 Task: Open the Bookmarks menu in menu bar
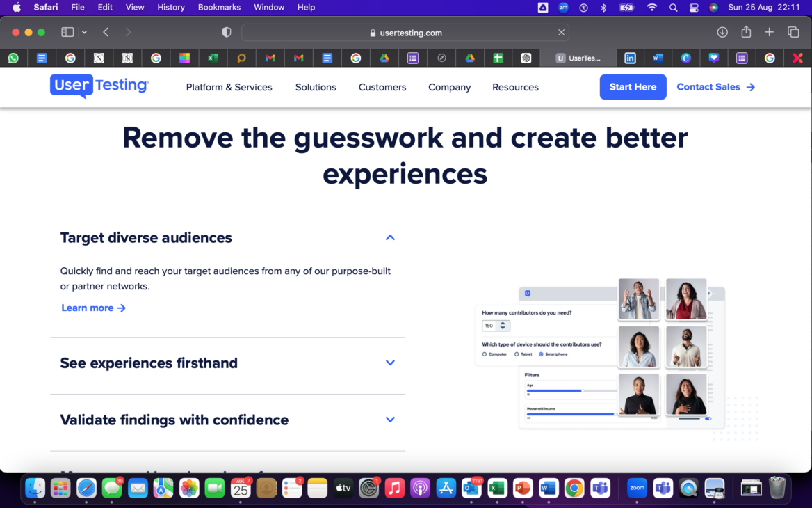click(x=219, y=7)
